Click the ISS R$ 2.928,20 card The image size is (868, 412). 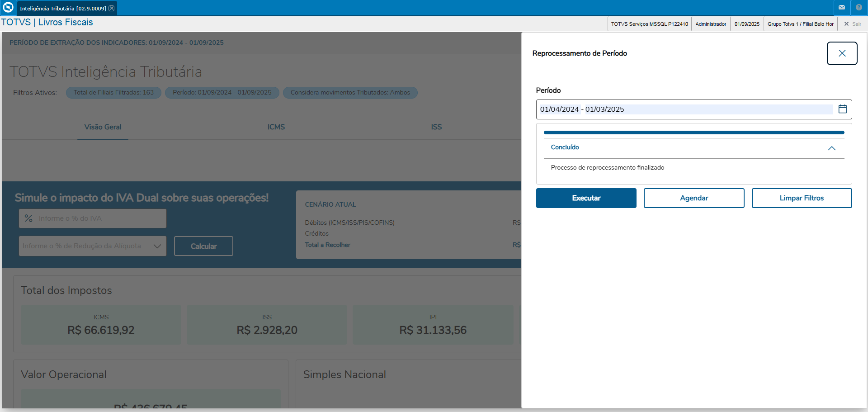point(267,325)
